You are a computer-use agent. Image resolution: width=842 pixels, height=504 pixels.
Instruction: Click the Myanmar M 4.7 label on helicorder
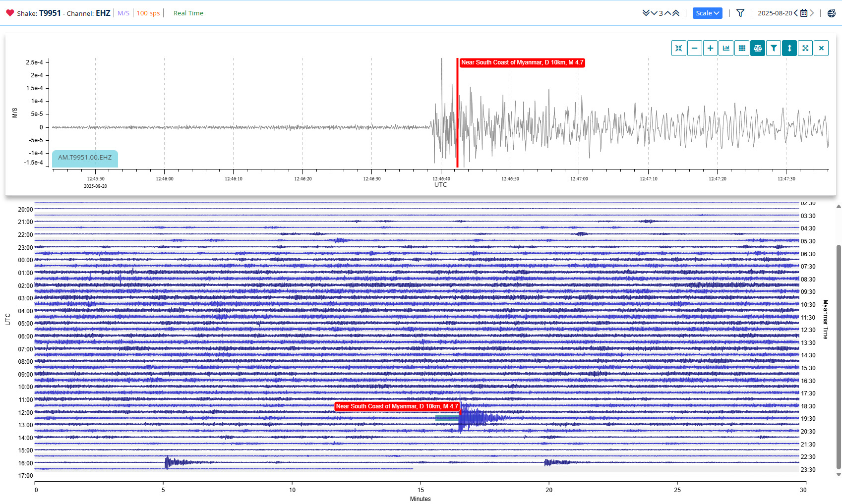point(397,406)
